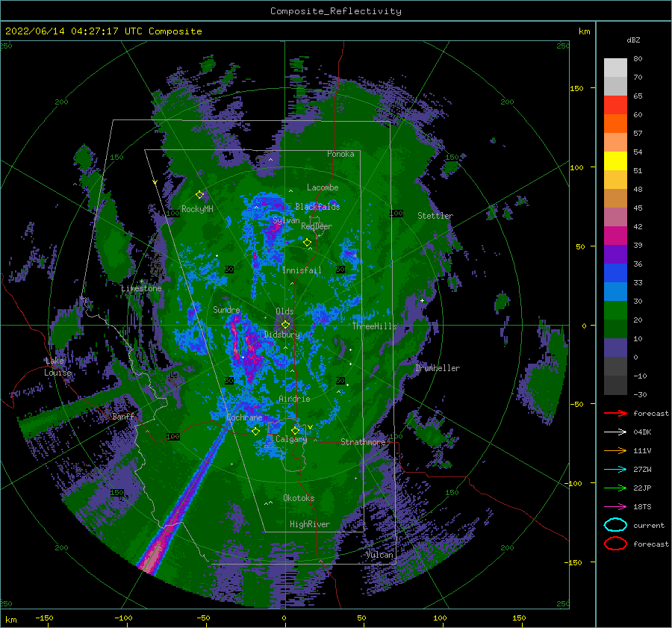Click the Drumheller city label
672x628 pixels.
(x=438, y=368)
